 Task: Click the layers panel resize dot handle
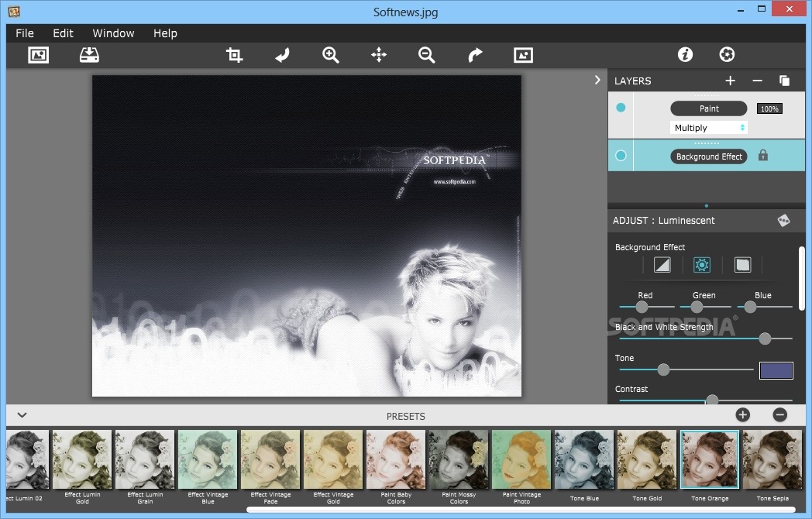(x=707, y=205)
